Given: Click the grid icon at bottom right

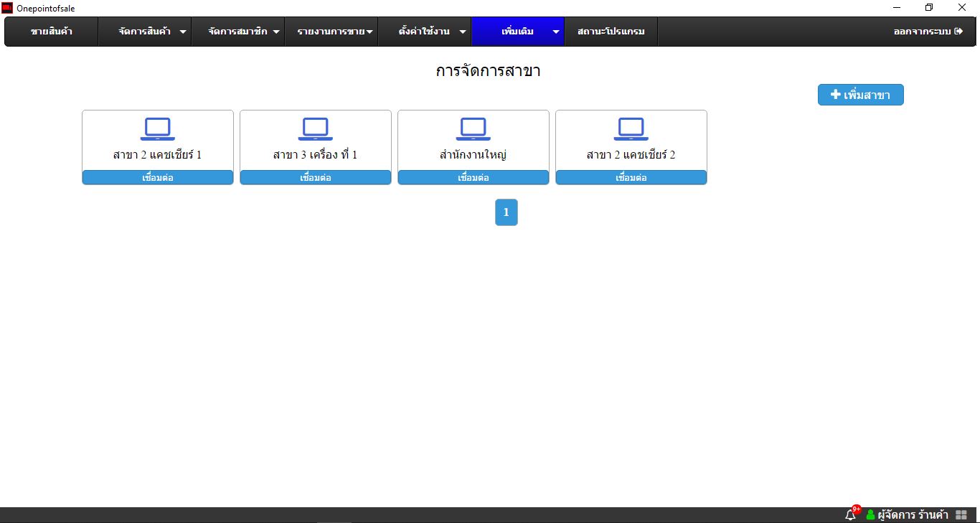Looking at the screenshot, I should coord(961,515).
